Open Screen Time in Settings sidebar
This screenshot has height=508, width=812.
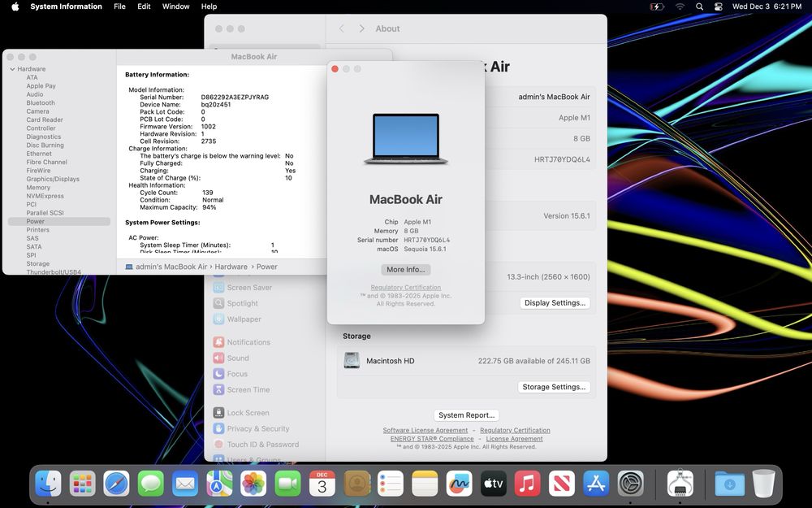pos(241,390)
